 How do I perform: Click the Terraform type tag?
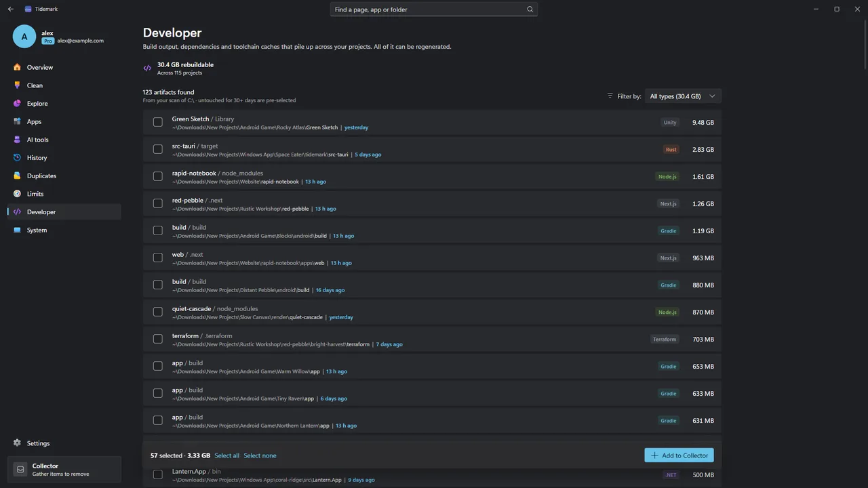[x=665, y=340]
